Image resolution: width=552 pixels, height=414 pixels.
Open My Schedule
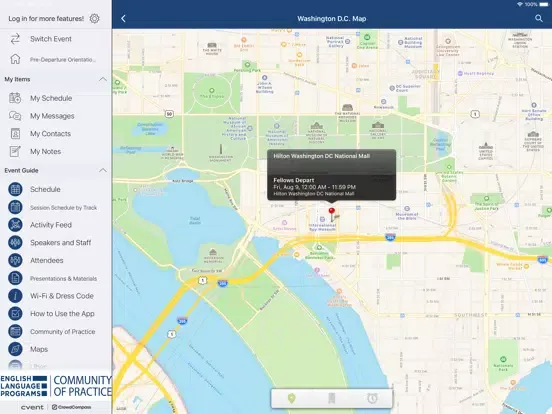(x=56, y=98)
